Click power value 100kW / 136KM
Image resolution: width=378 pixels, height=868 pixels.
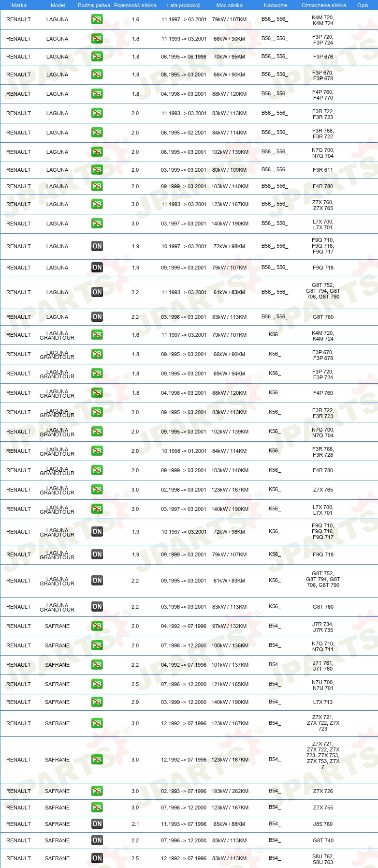[230, 645]
